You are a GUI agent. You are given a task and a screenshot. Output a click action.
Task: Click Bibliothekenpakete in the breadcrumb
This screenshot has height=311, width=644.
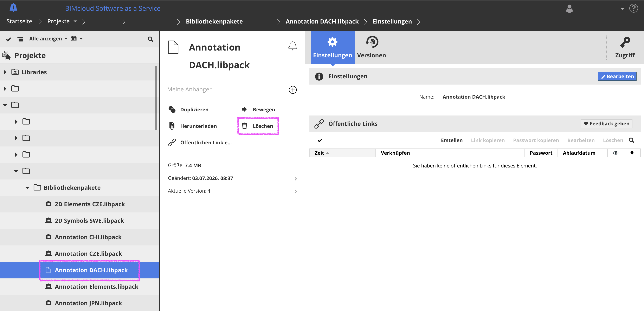coord(214,21)
